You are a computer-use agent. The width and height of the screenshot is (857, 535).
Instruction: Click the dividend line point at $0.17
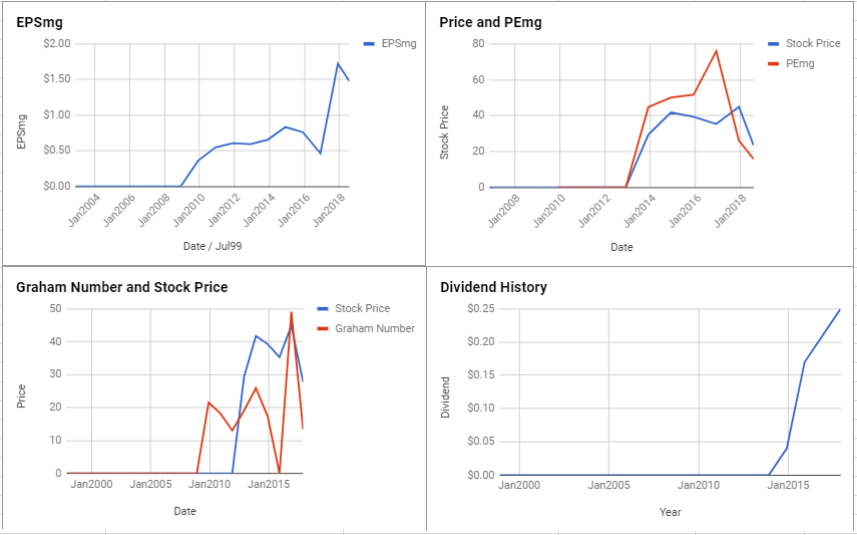(805, 362)
